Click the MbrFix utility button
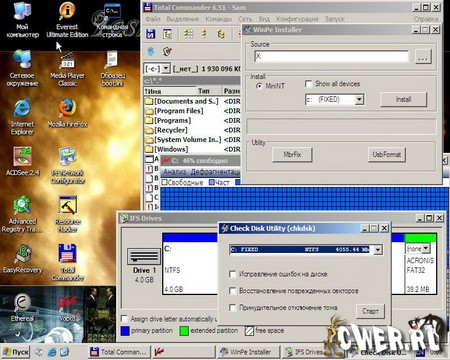This screenshot has height=360, width=450. pyautogui.click(x=292, y=154)
